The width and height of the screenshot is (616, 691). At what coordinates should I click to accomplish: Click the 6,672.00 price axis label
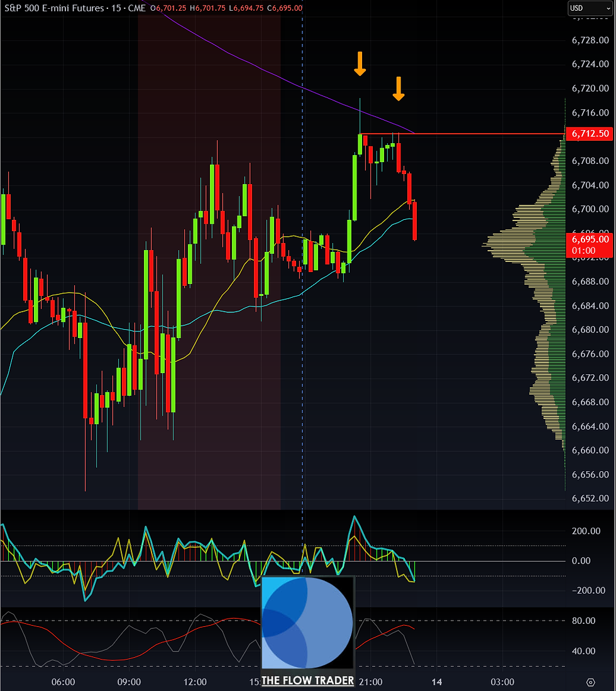[x=590, y=378]
